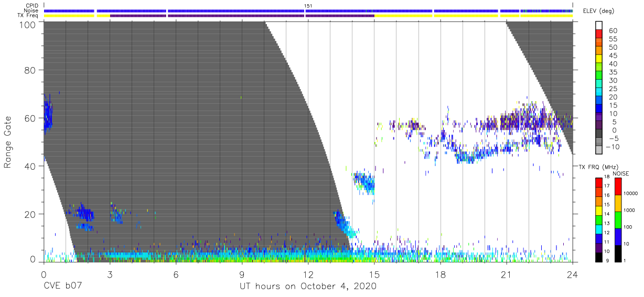Click the 9 label on the TX FRQ scale
Screen dimensions: 644x297
(608, 260)
